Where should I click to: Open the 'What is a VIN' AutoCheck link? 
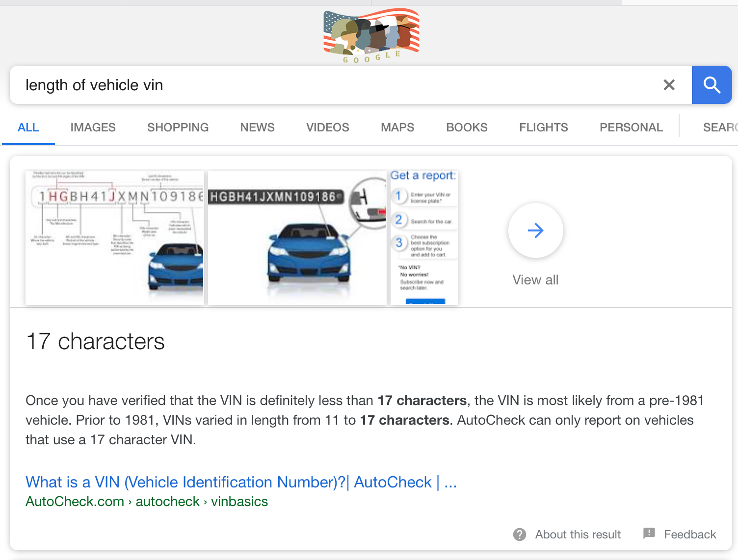[x=241, y=482]
